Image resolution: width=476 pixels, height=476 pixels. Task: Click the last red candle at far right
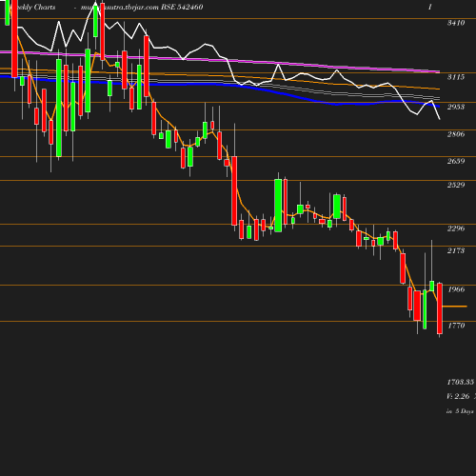pyautogui.click(x=440, y=308)
